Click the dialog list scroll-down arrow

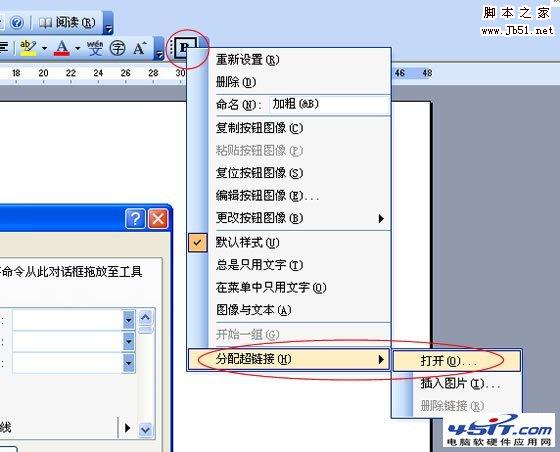145,429
